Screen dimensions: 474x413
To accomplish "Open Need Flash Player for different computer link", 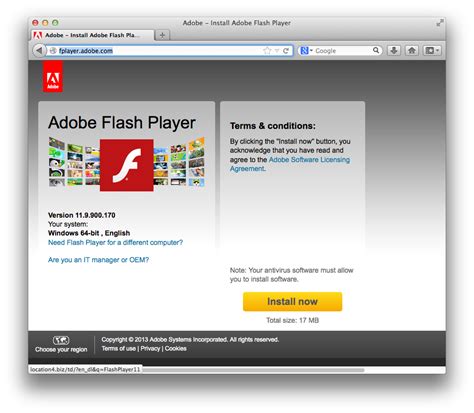I will [115, 242].
